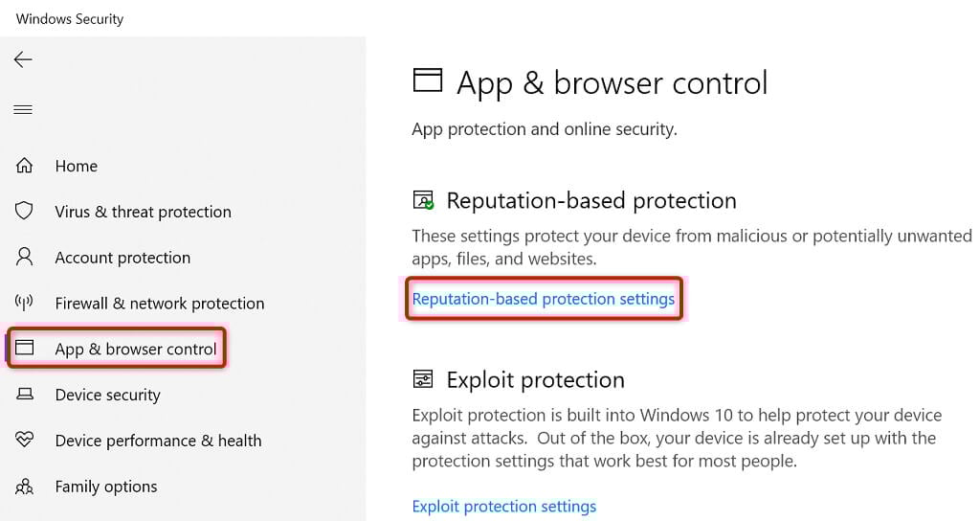Select the Virus & threat protection shield icon
The image size is (980, 521).
pyautogui.click(x=25, y=212)
